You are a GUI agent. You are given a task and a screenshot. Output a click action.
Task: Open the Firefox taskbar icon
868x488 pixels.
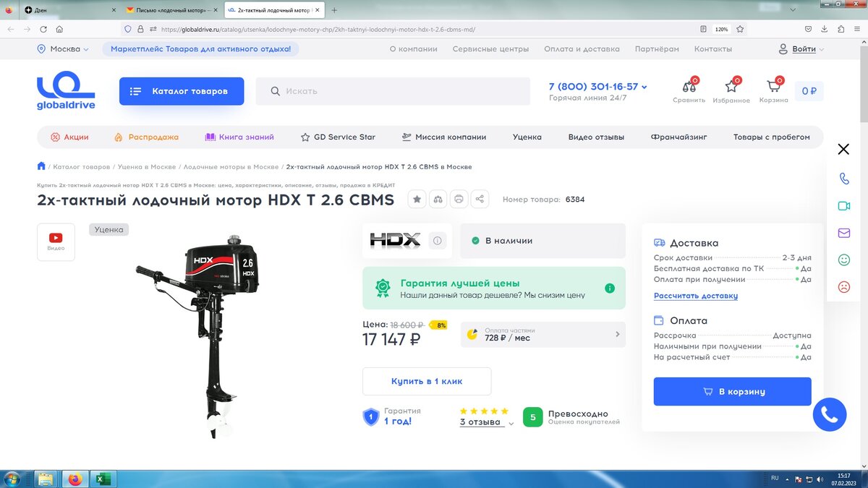click(75, 479)
